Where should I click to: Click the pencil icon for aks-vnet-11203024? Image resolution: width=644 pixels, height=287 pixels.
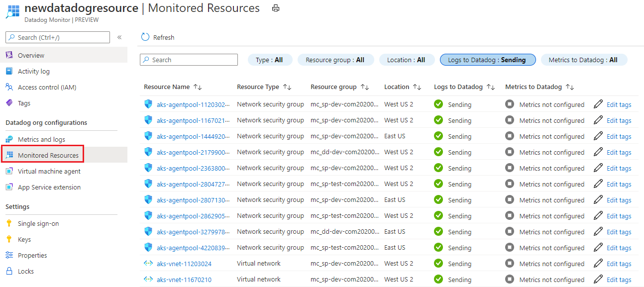598,263
